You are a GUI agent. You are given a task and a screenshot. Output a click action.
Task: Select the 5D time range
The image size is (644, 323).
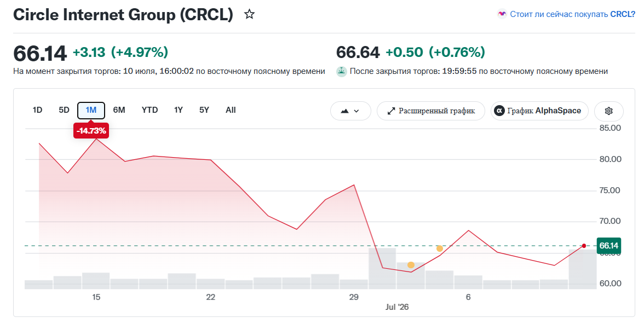coord(64,110)
